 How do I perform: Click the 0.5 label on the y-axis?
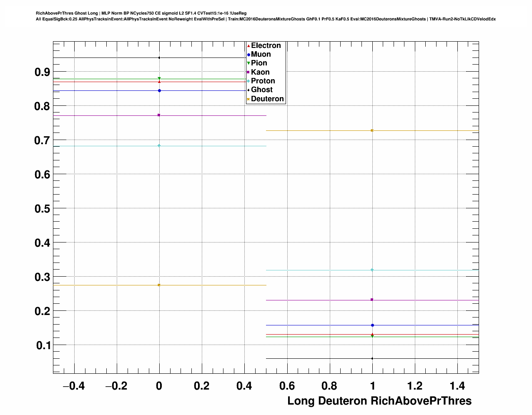coord(42,208)
